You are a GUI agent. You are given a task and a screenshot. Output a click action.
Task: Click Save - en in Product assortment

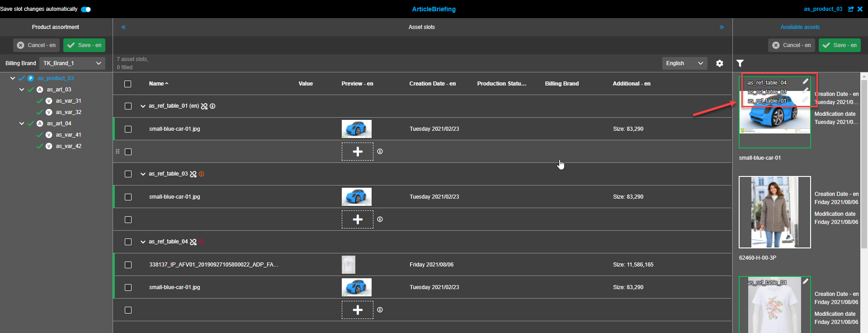[x=85, y=45]
